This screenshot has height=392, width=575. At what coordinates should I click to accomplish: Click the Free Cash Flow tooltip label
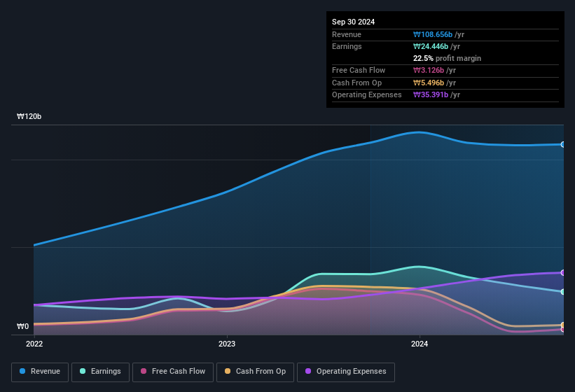[359, 70]
